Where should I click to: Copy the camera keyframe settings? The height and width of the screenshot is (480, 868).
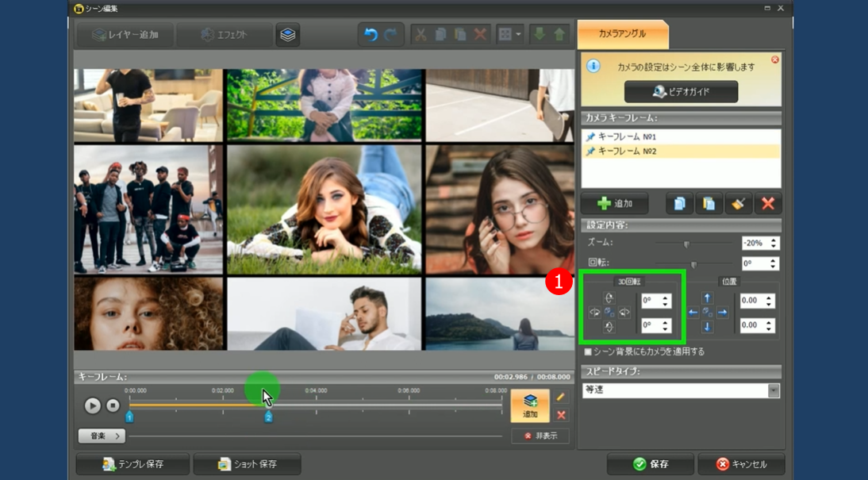click(679, 204)
